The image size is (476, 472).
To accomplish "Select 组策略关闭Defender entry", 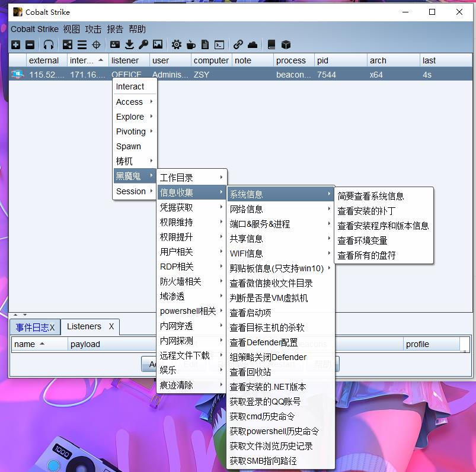I will tap(280, 357).
